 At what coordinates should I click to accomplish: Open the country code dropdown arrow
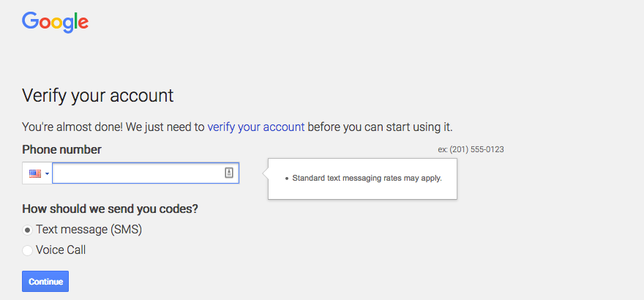click(x=47, y=173)
